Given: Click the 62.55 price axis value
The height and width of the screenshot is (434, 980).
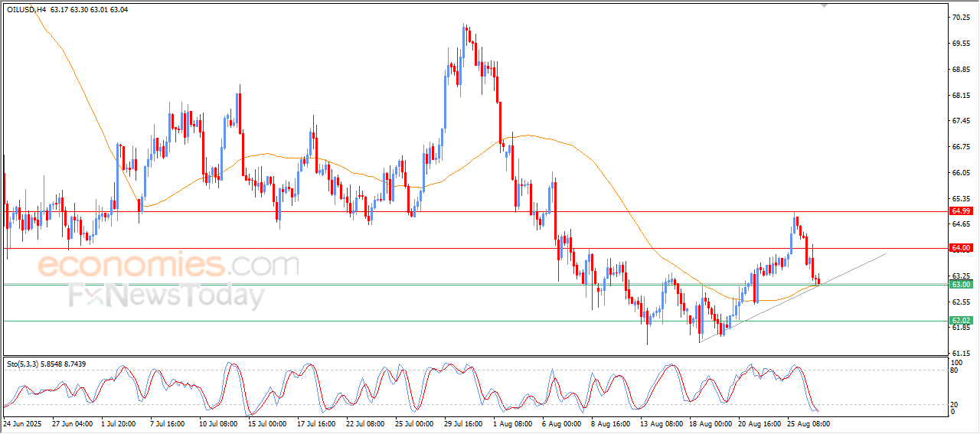Looking at the screenshot, I should click(x=961, y=302).
